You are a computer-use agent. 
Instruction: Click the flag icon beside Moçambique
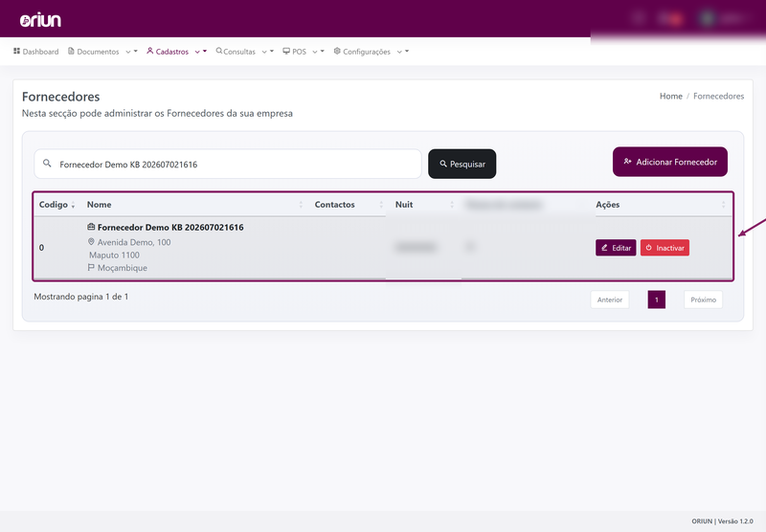[x=91, y=267]
